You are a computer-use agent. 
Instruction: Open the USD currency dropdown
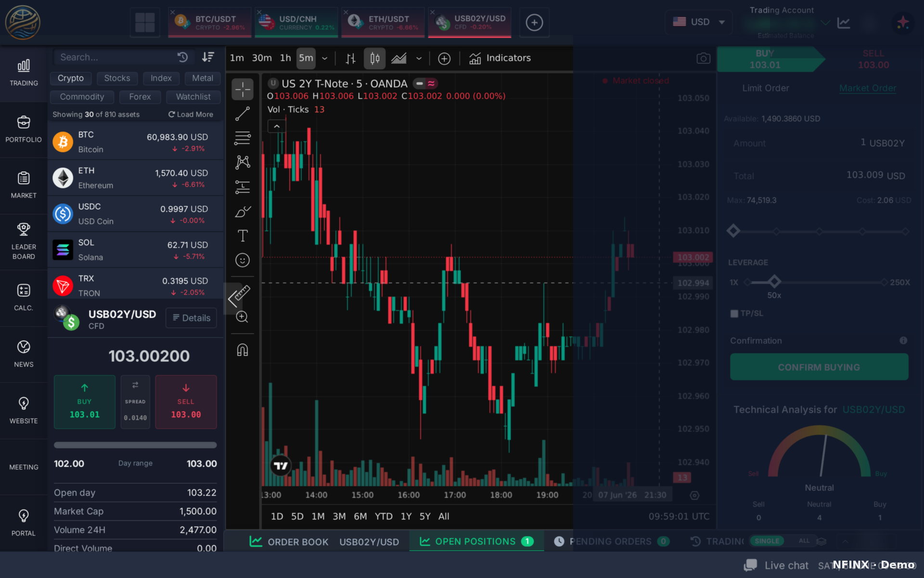(x=699, y=22)
